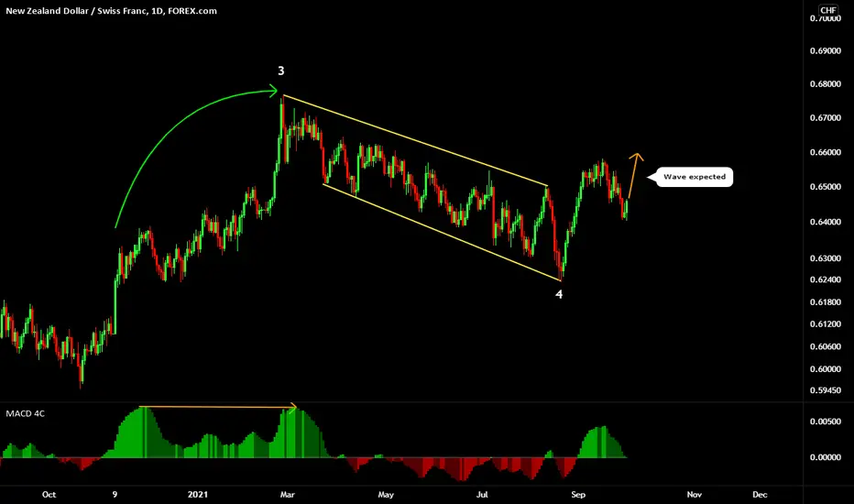The image size is (854, 504).
Task: Click the 2021 label on the time axis
Action: [x=198, y=494]
